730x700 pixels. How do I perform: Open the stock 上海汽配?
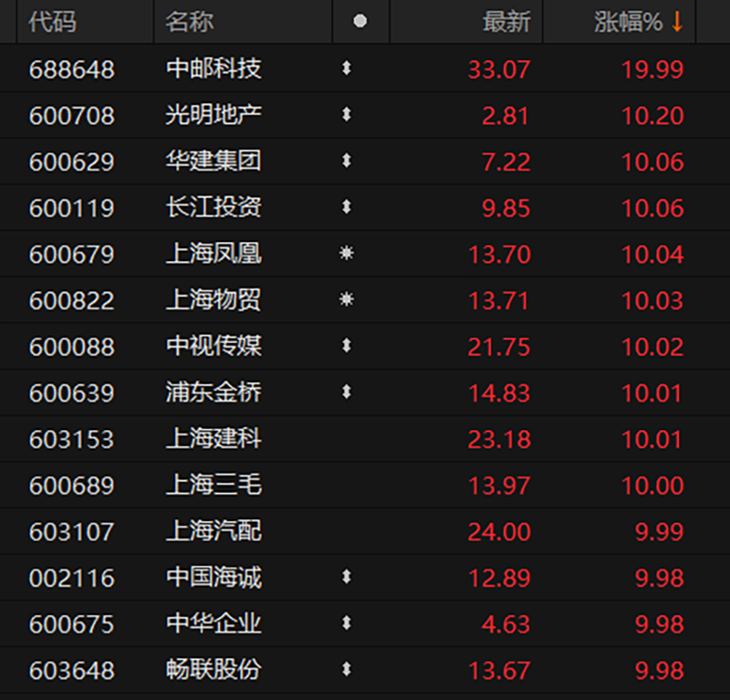(x=214, y=530)
